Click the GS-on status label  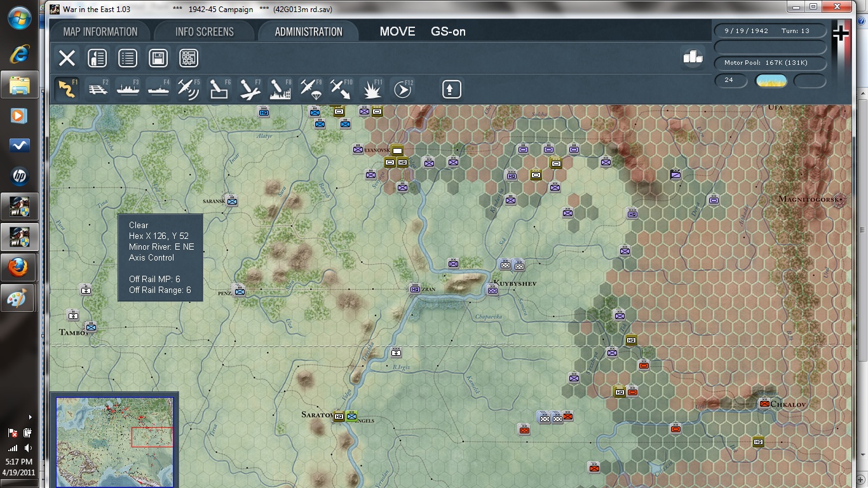point(448,32)
